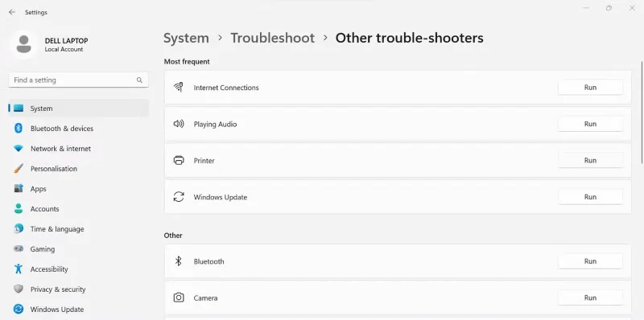Click the Local Account text
This screenshot has width=644, height=320.
[x=64, y=49]
